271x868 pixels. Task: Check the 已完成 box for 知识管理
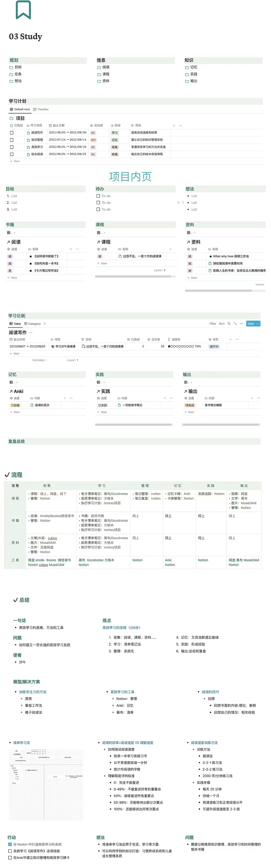click(12, 140)
